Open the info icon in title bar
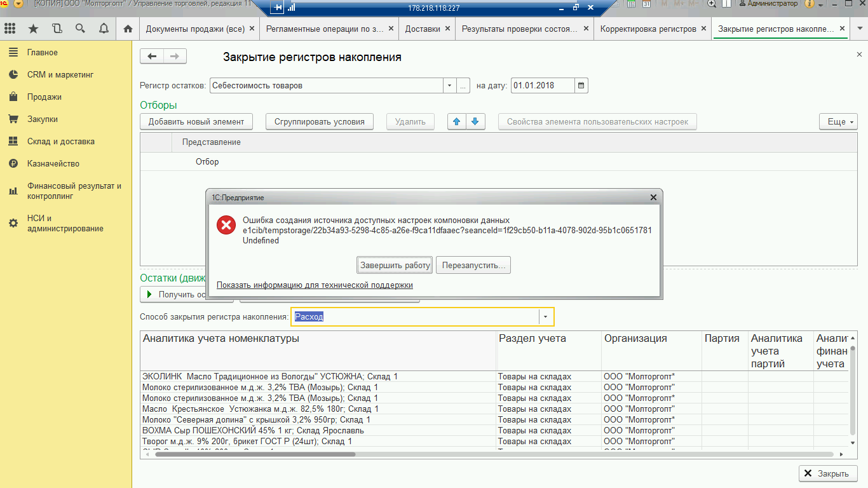The width and height of the screenshot is (868, 488). [810, 4]
